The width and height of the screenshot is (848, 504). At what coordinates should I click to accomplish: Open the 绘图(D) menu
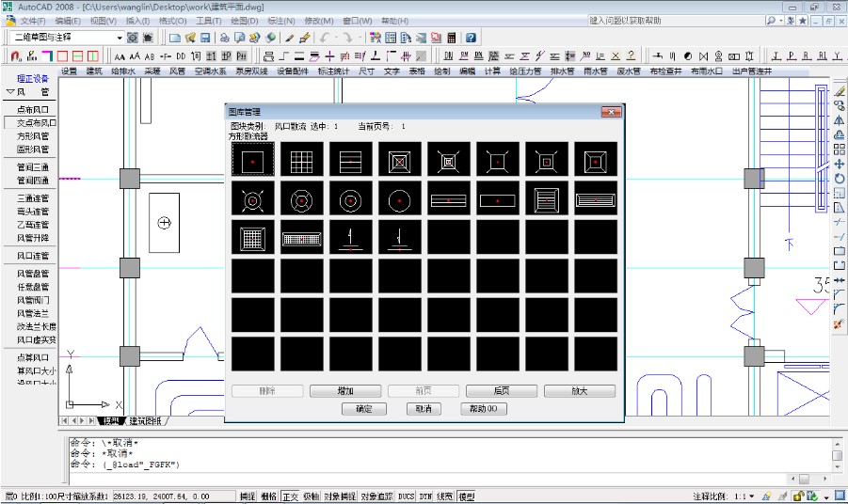click(x=245, y=20)
